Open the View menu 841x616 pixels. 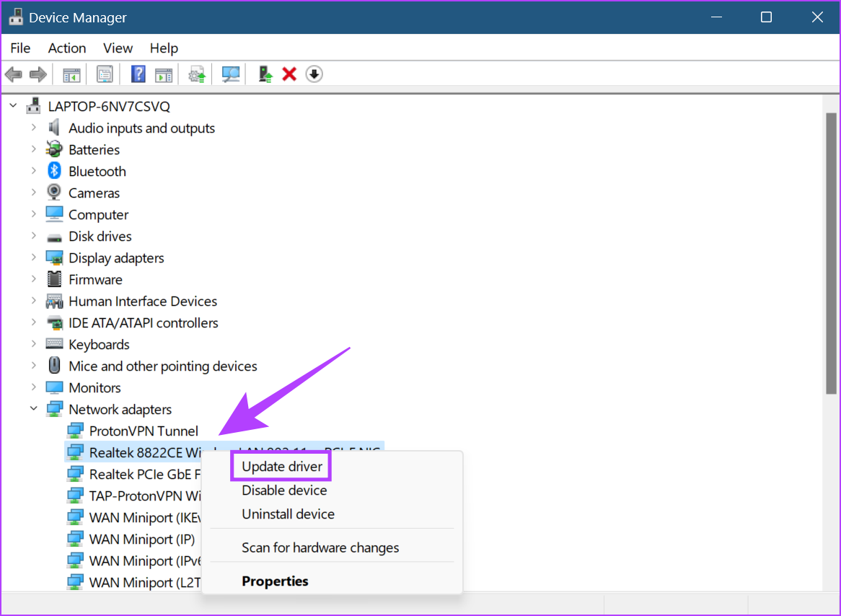[x=118, y=48]
